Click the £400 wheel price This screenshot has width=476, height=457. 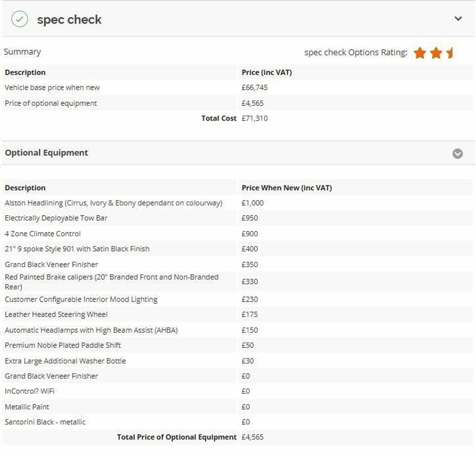click(x=250, y=249)
